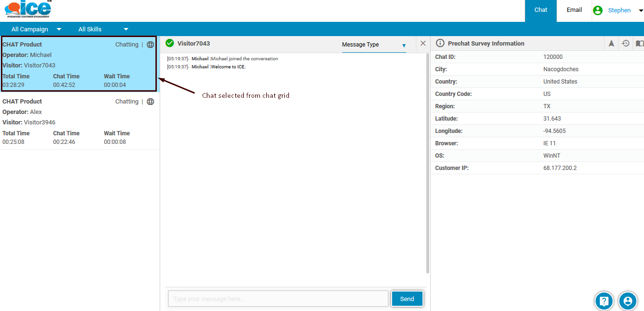Click the profile icon at bottom right
The height and width of the screenshot is (311, 644).
click(x=627, y=301)
